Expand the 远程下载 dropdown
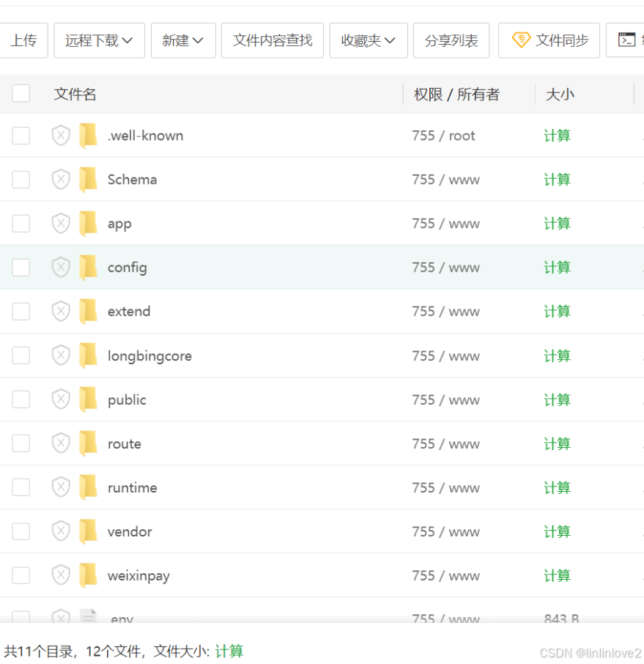The width and height of the screenshot is (644, 664). pyautogui.click(x=99, y=40)
